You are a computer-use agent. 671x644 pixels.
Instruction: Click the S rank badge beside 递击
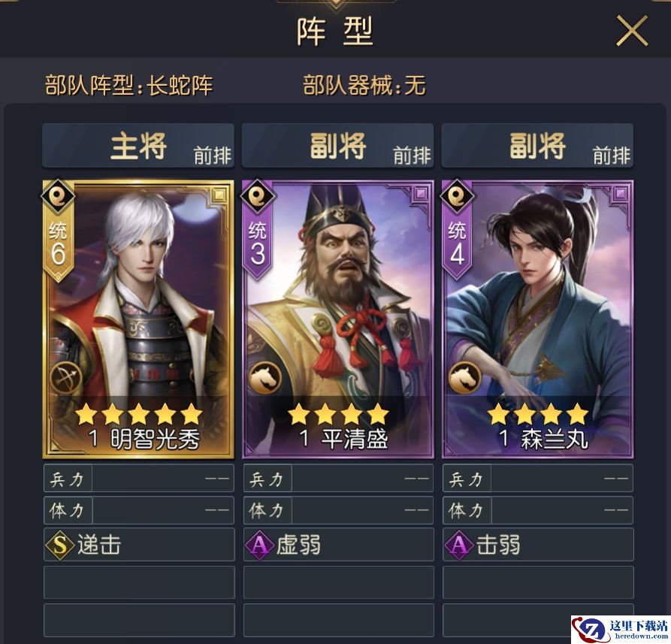(59, 545)
